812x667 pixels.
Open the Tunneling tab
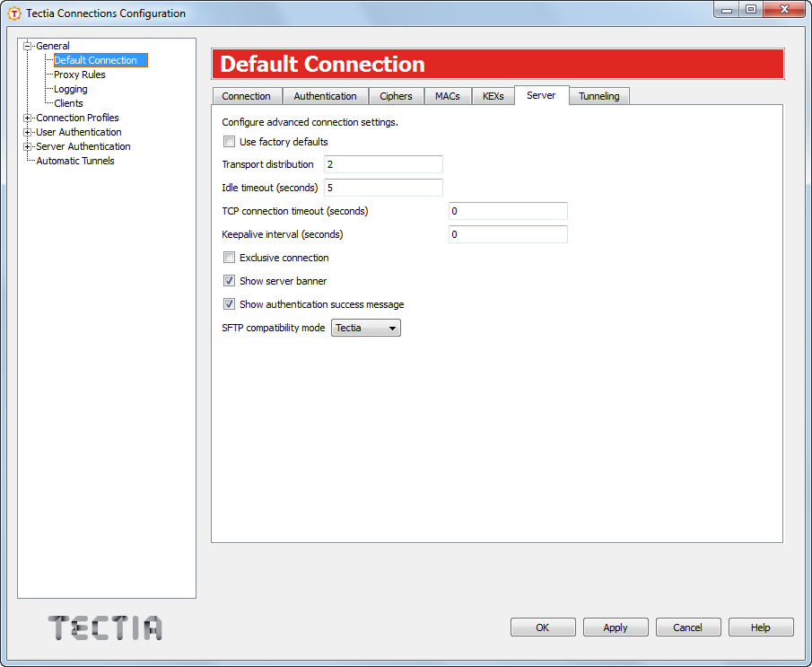point(598,95)
